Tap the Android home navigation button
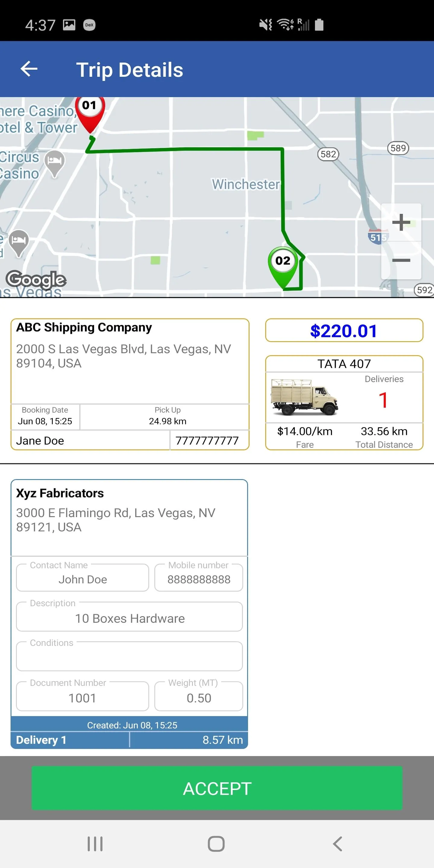434x868 pixels. 216,844
